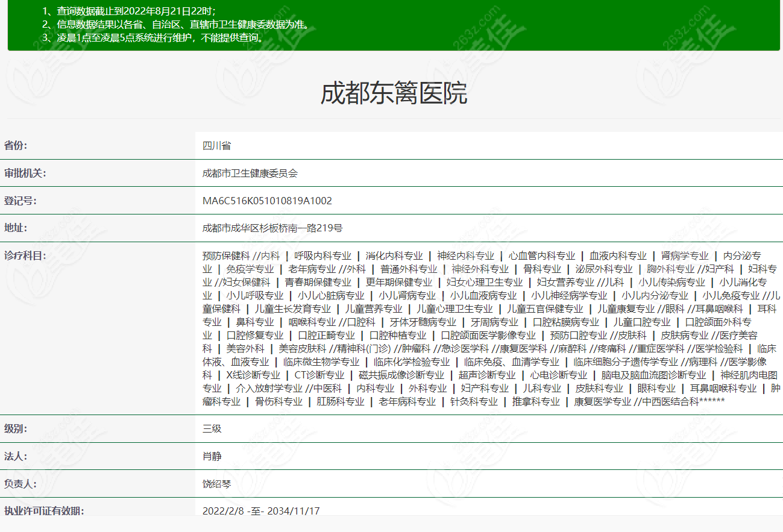Click 临床微生物学专业 in the department list
Screen dimensions: 783x532
point(321,361)
